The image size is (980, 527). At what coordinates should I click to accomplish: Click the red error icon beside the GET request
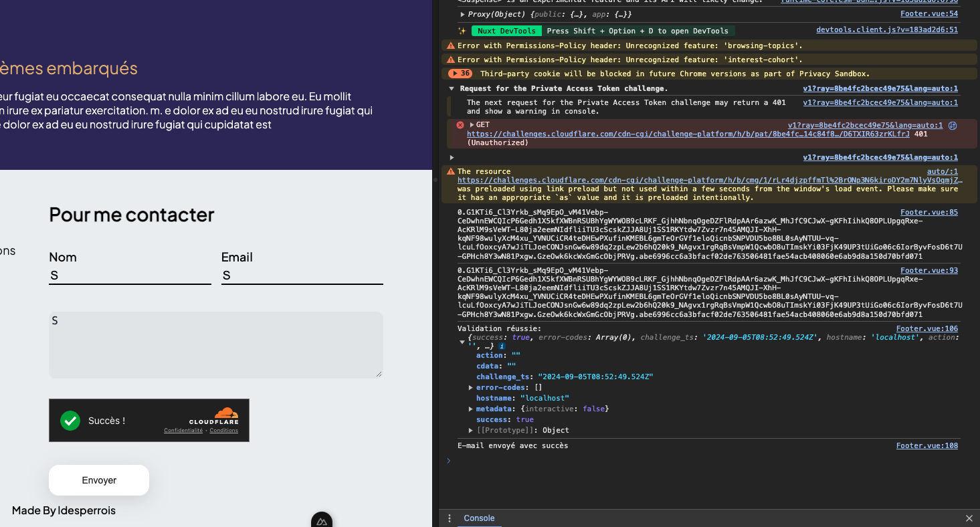coord(460,125)
